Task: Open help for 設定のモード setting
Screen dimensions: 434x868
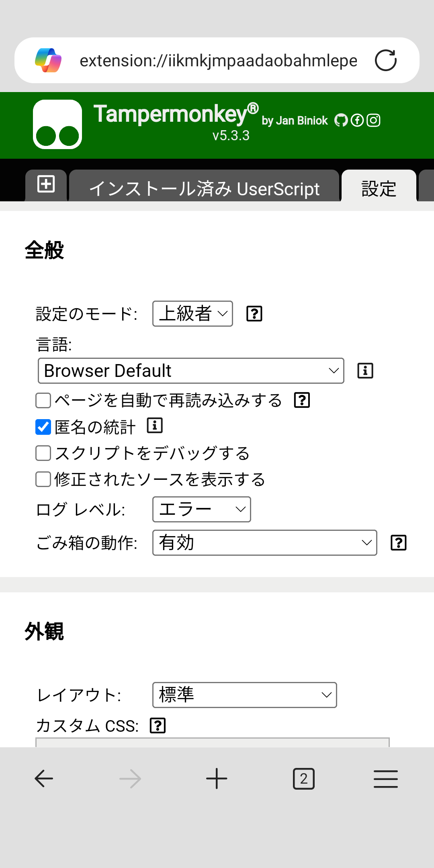Action: (254, 313)
